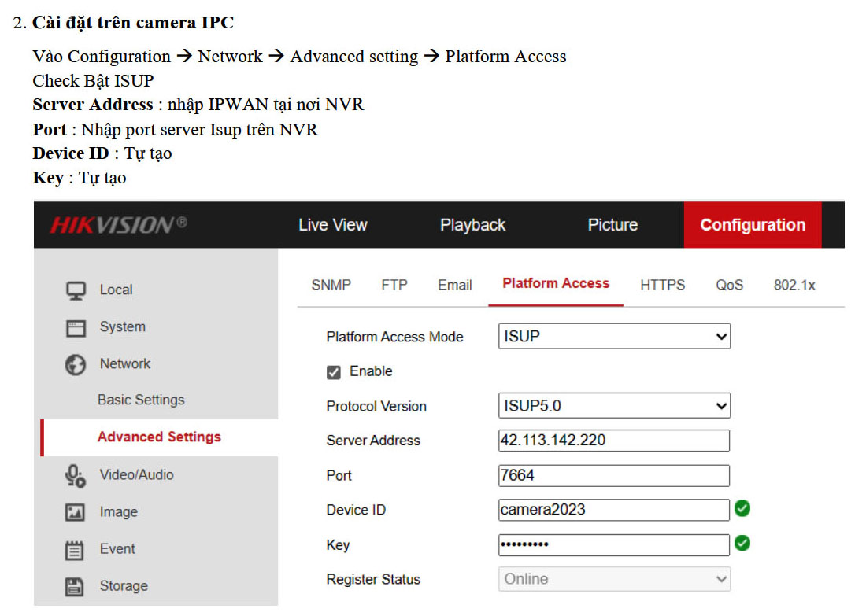Select Basic Settings in the sidebar
Viewport: 866px width, 616px height.
pyautogui.click(x=140, y=400)
